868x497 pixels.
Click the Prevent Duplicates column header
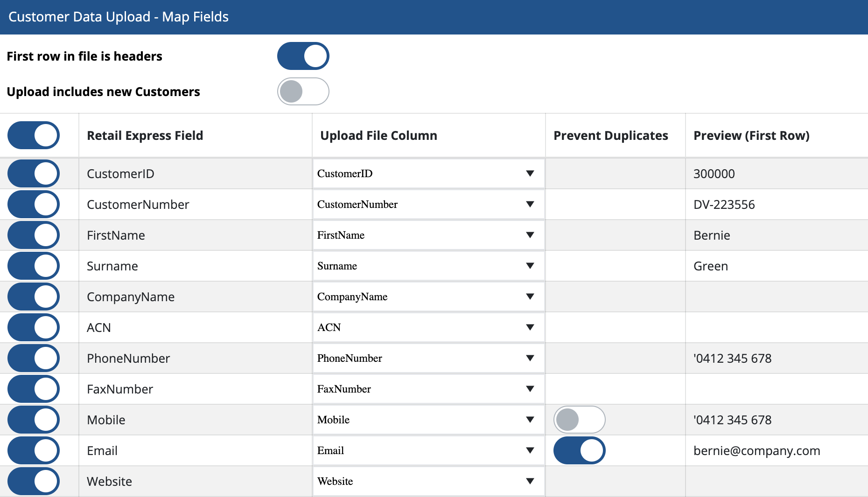click(x=610, y=135)
